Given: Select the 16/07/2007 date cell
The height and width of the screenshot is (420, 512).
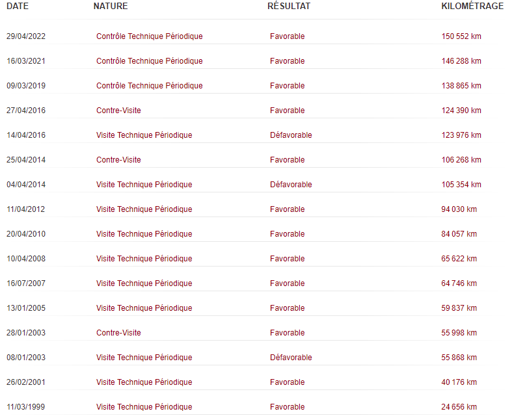Looking at the screenshot, I should [26, 283].
